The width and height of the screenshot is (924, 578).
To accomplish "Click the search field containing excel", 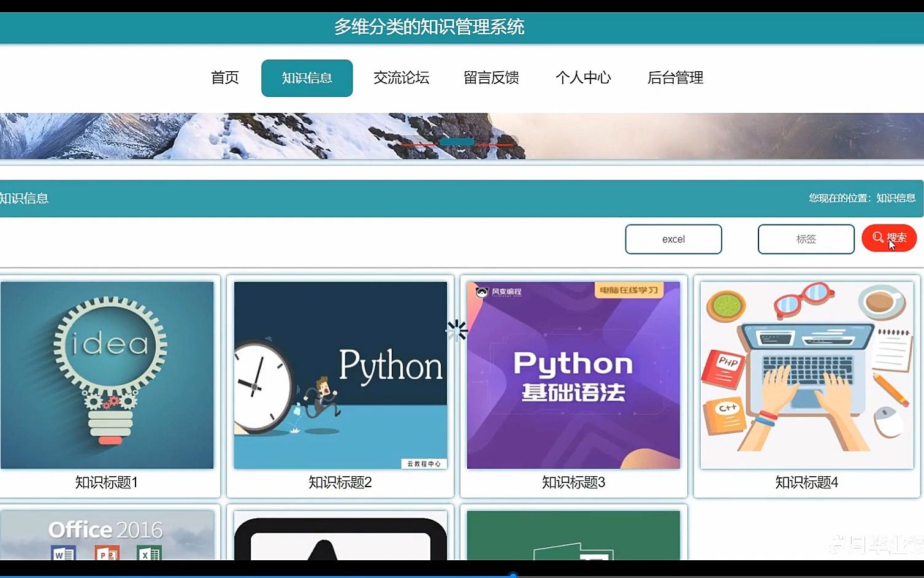I will pyautogui.click(x=673, y=239).
